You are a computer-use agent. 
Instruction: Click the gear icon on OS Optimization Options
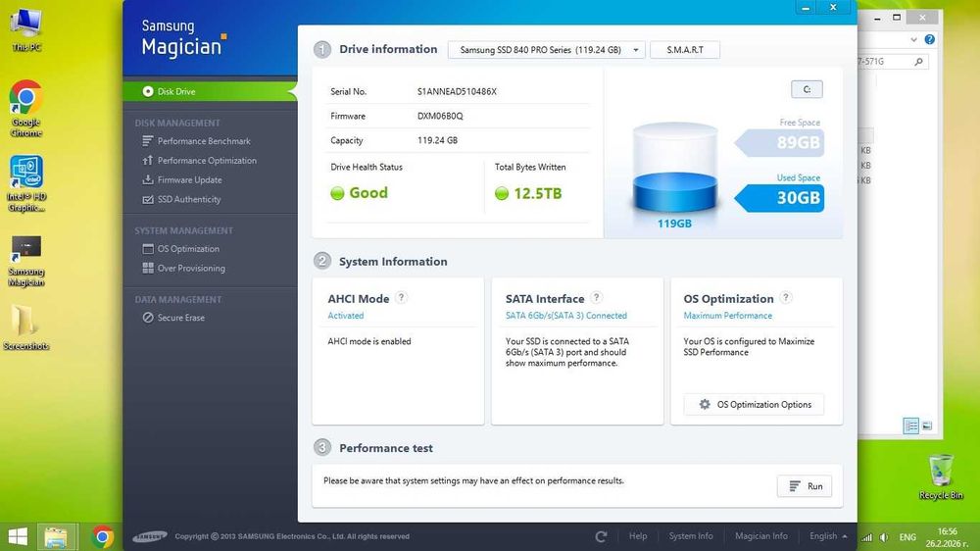pos(705,405)
